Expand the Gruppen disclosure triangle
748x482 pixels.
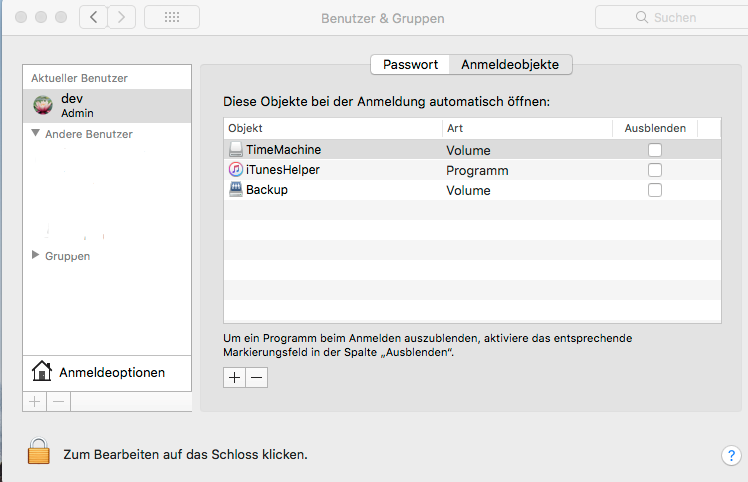point(36,256)
